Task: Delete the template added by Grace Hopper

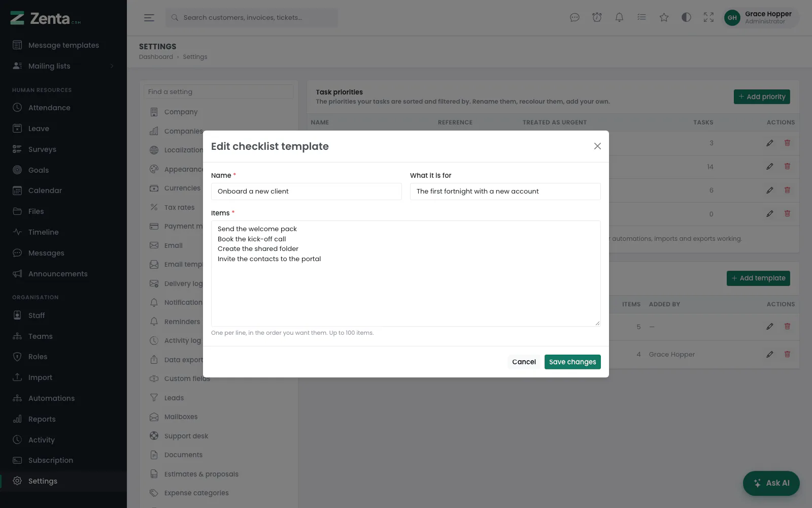Action: tap(787, 355)
